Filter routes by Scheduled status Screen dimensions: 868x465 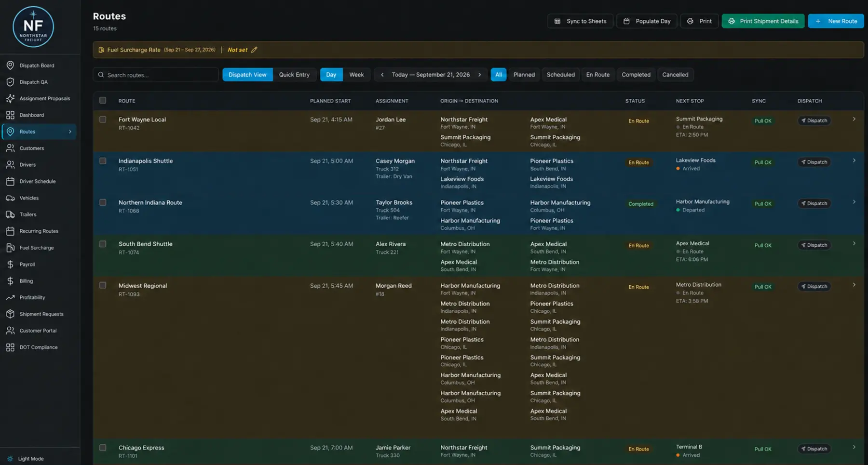561,75
